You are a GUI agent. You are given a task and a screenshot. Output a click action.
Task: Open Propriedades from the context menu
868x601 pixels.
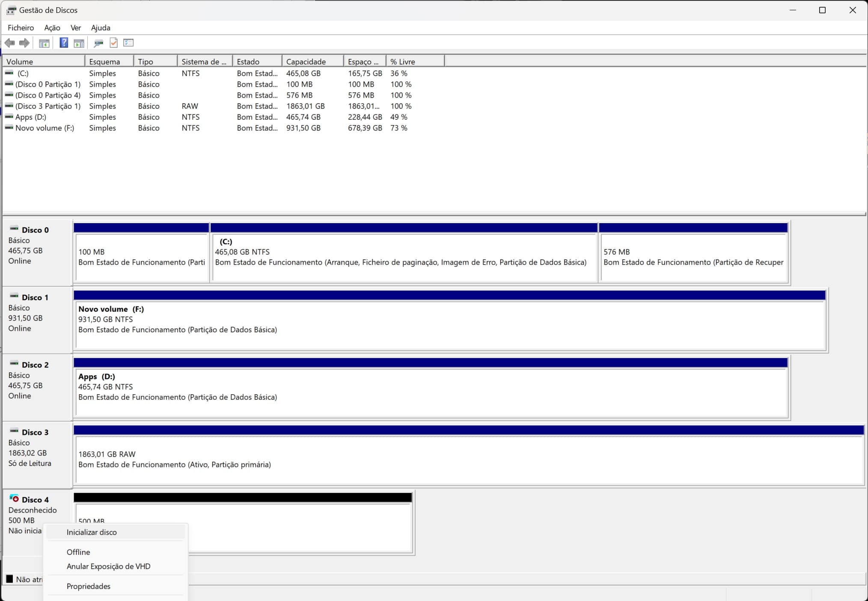click(88, 586)
